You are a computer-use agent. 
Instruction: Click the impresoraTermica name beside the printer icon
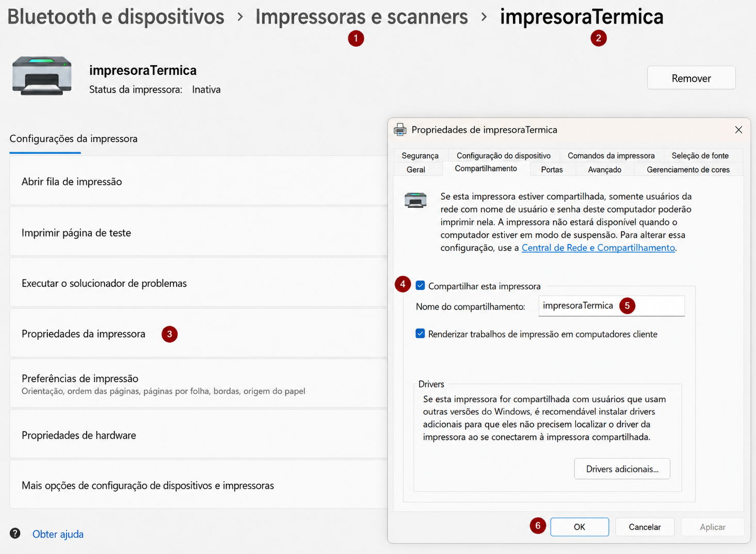[x=143, y=70]
